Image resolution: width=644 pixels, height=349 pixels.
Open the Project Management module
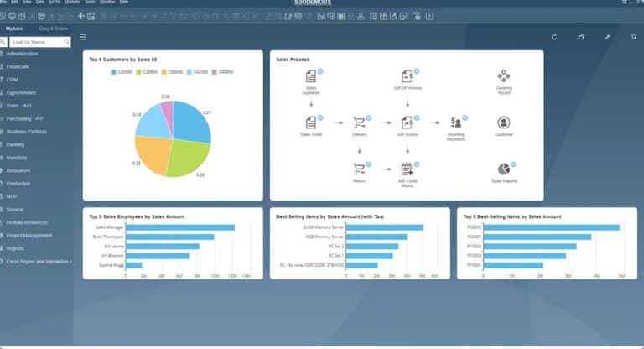pos(29,236)
